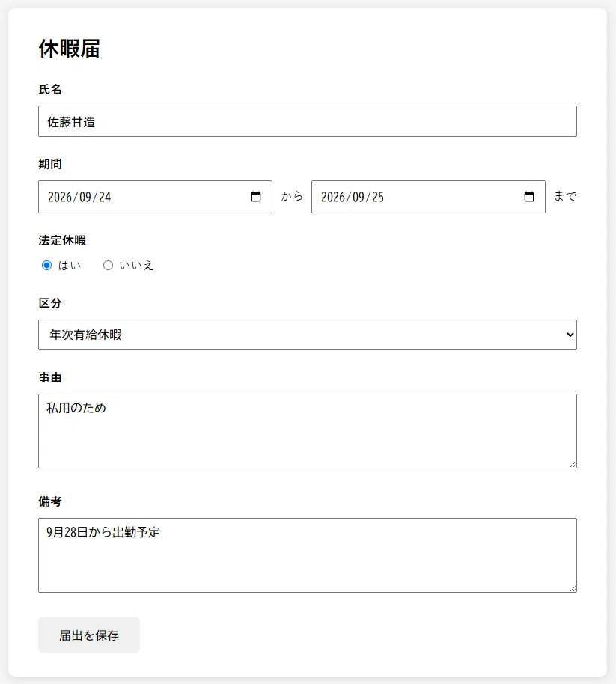This screenshot has height=684, width=616.
Task: Click the 氏名 field label
Action: [50, 89]
